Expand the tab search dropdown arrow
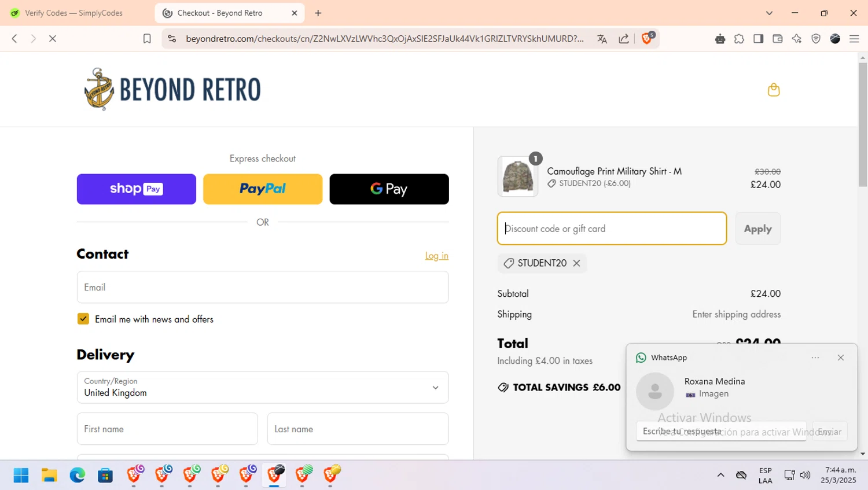Viewport: 868px width, 490px height. click(x=769, y=13)
